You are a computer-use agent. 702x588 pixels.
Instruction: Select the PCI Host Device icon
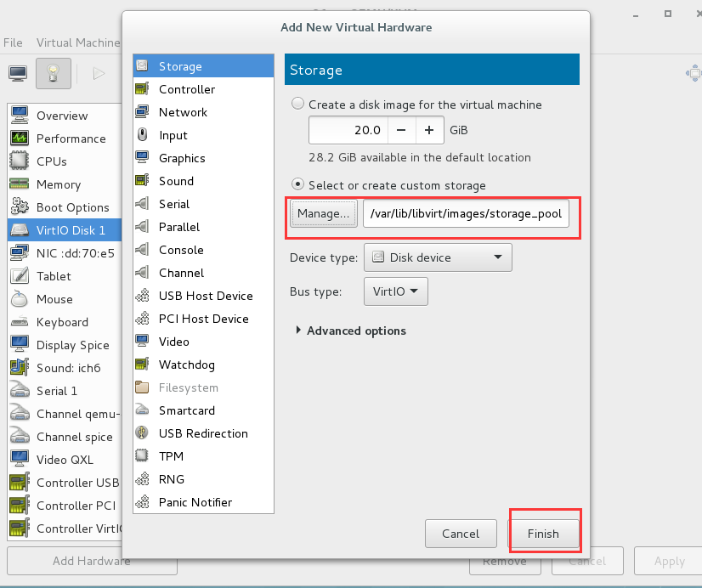143,319
